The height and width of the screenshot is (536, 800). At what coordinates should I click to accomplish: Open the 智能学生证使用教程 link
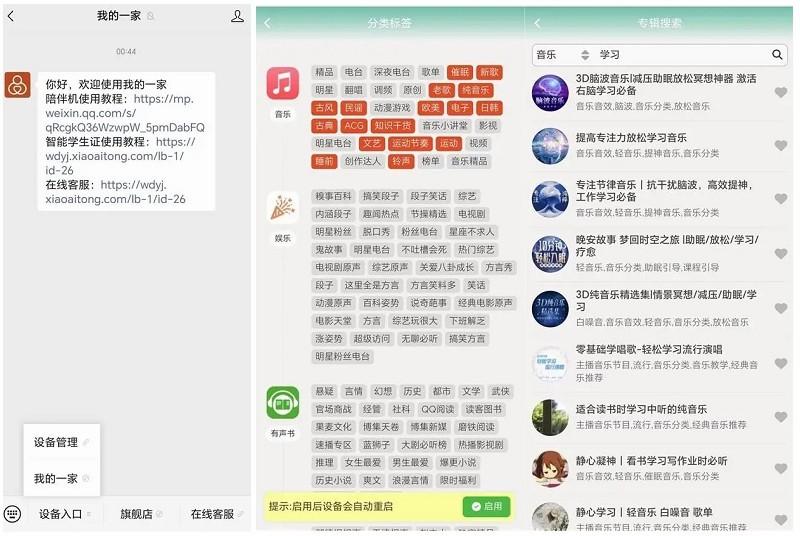120,156
